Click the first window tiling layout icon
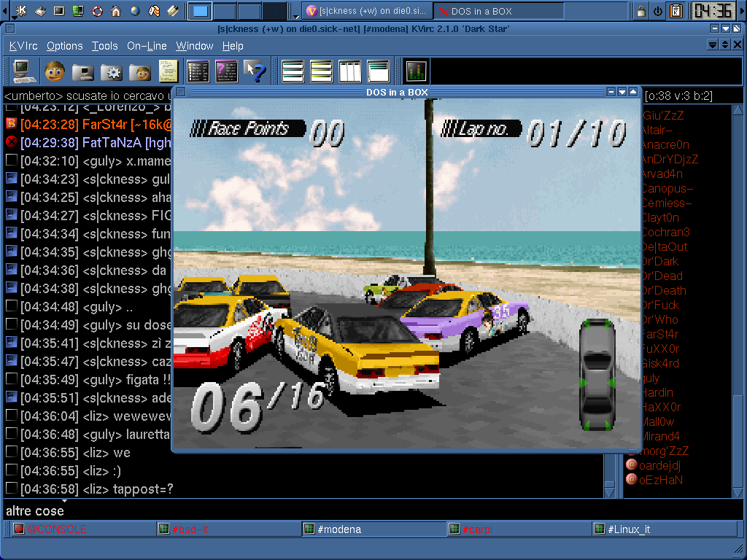Viewport: 747px width, 560px height. pyautogui.click(x=293, y=71)
